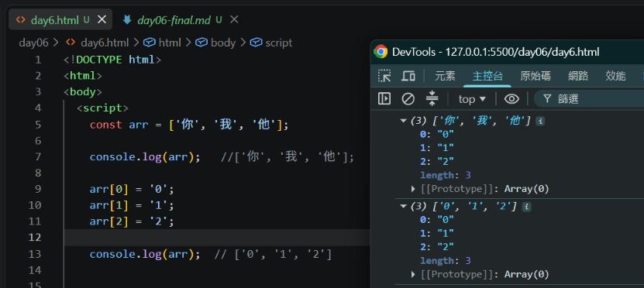This screenshot has height=288, width=644.
Task: Select the html breadcrumb segment
Action: pyautogui.click(x=170, y=43)
